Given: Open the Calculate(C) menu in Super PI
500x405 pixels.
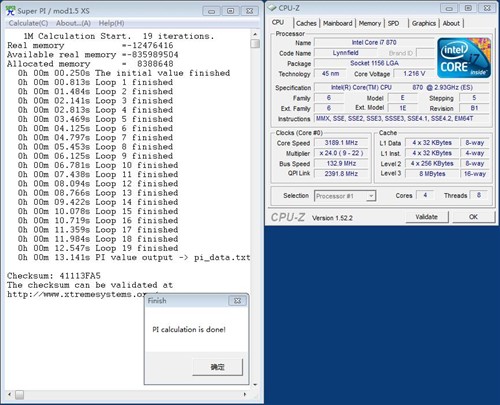Looking at the screenshot, I should pyautogui.click(x=28, y=23).
